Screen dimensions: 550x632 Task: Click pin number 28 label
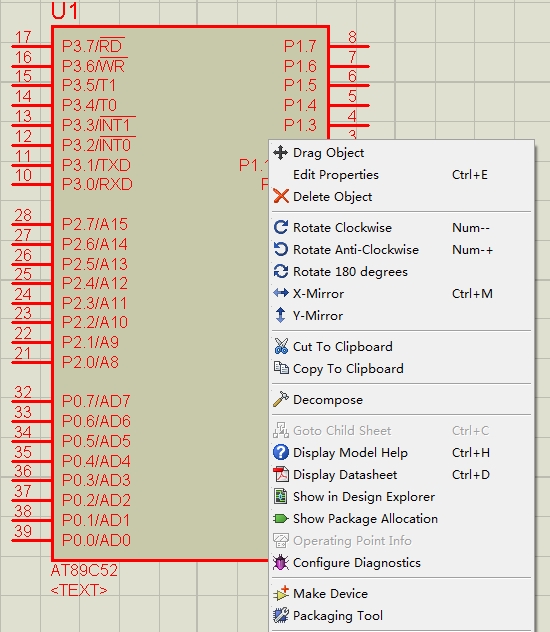(x=23, y=215)
